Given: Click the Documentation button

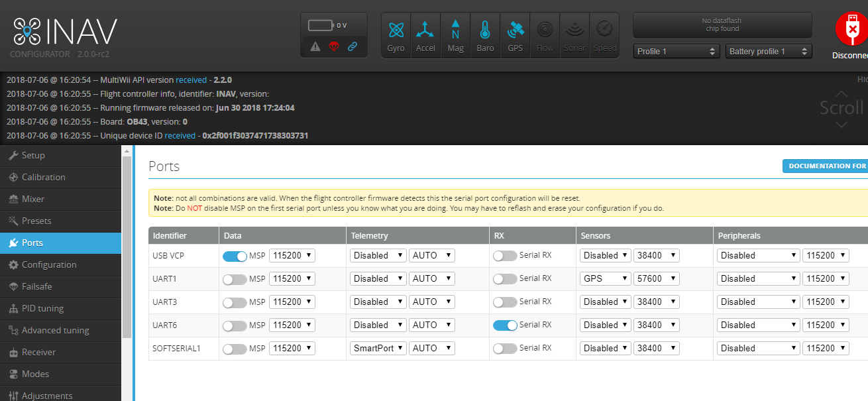Looking at the screenshot, I should point(825,166).
